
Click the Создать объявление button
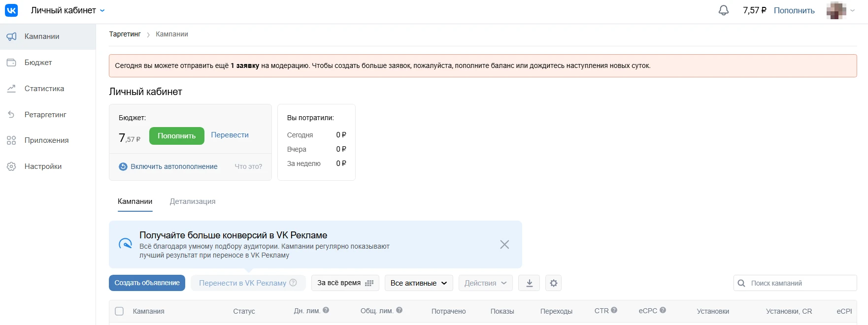point(147,283)
